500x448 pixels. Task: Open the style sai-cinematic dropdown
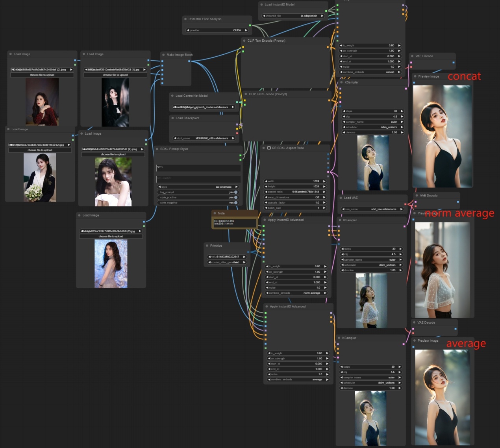click(198, 187)
